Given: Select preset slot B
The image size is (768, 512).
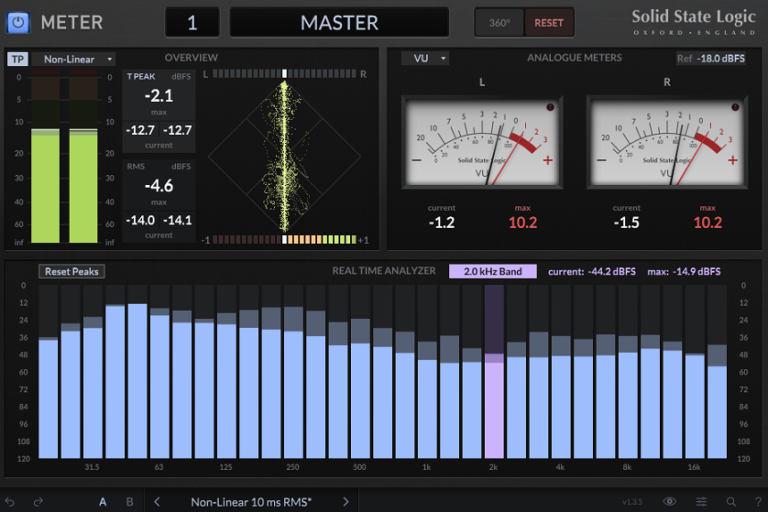Looking at the screenshot, I should [130, 502].
